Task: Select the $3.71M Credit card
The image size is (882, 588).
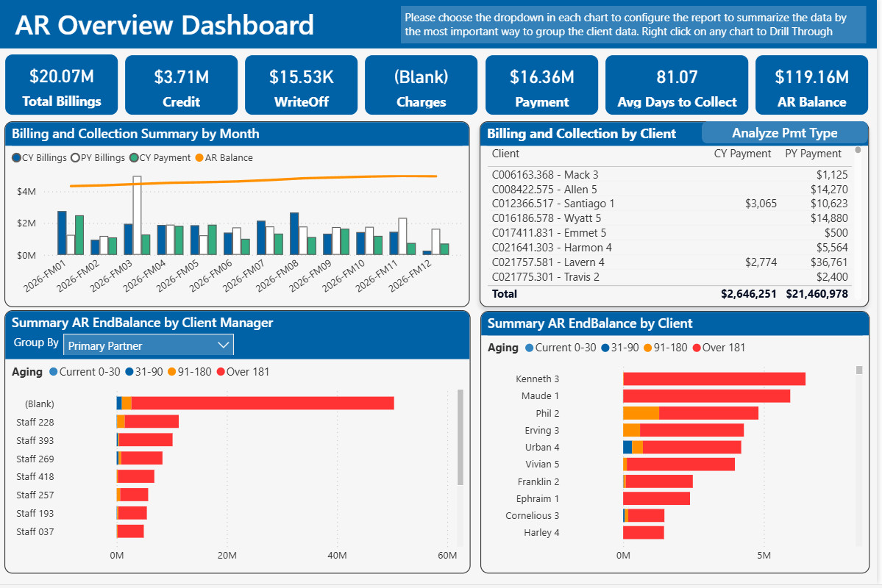Action: 181,85
